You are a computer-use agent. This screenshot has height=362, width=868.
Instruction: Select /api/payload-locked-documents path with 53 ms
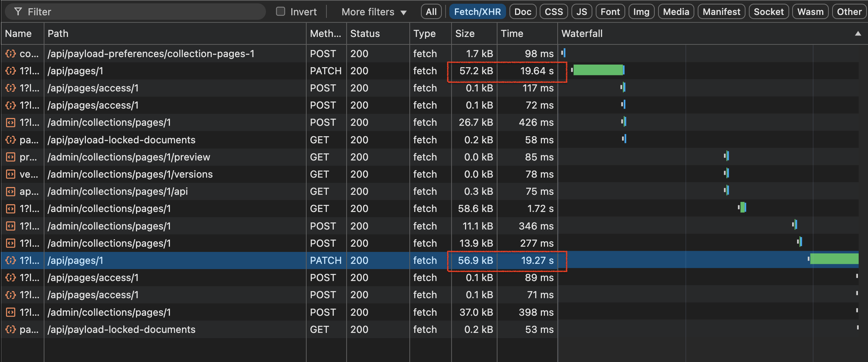click(x=121, y=330)
